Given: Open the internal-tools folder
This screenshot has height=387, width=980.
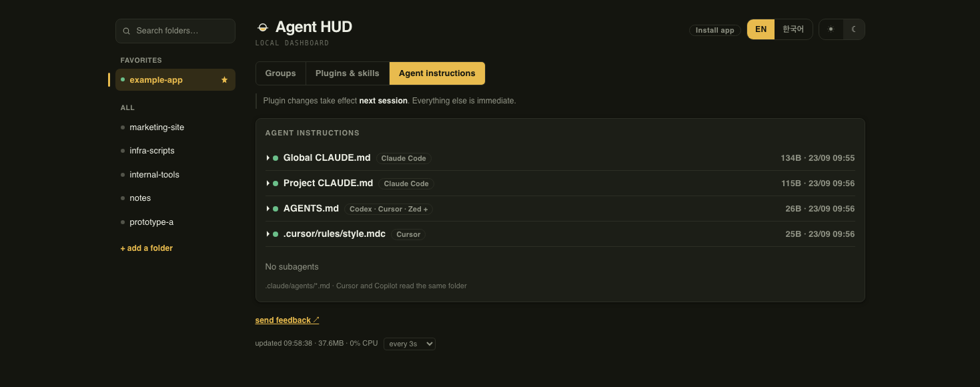Looking at the screenshot, I should pyautogui.click(x=175, y=175).
